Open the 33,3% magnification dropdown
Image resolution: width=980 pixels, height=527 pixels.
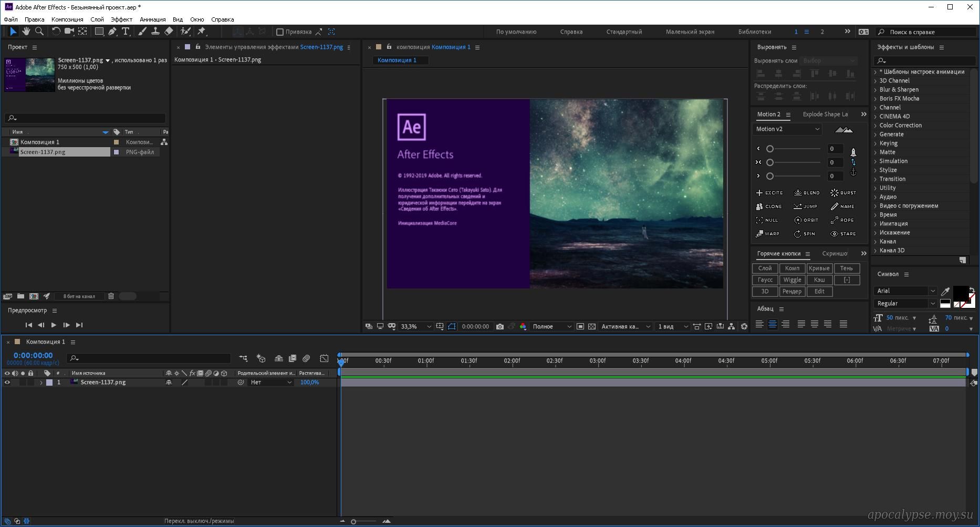coord(415,326)
